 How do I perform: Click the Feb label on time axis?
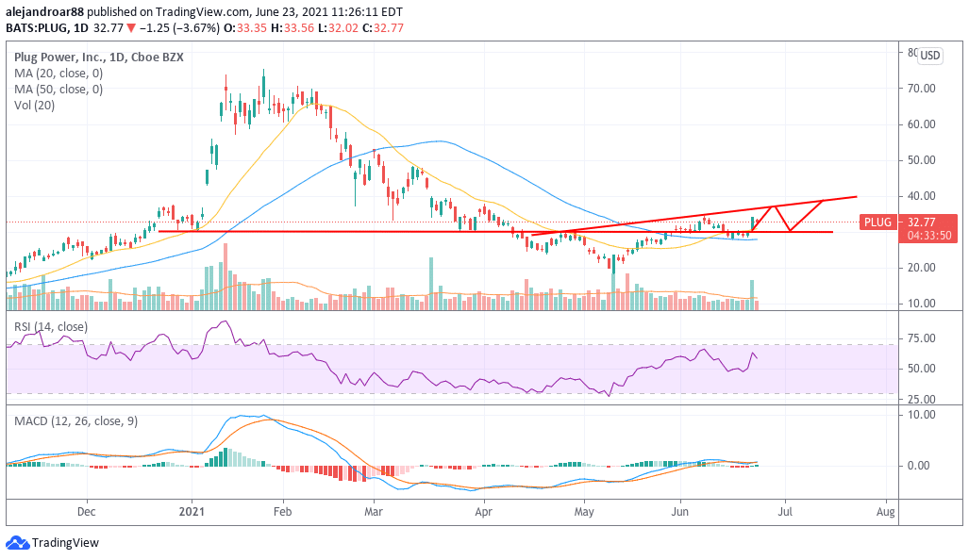[282, 512]
